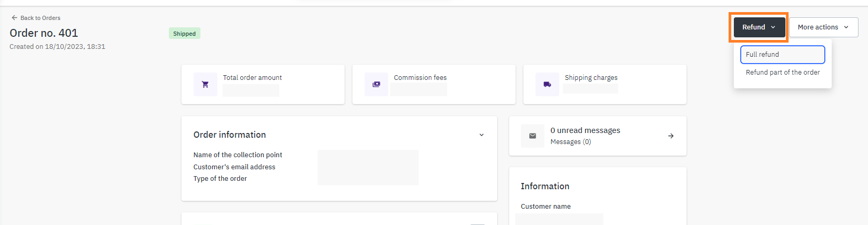
Task: Click the right arrow on the messages card
Action: (x=671, y=136)
